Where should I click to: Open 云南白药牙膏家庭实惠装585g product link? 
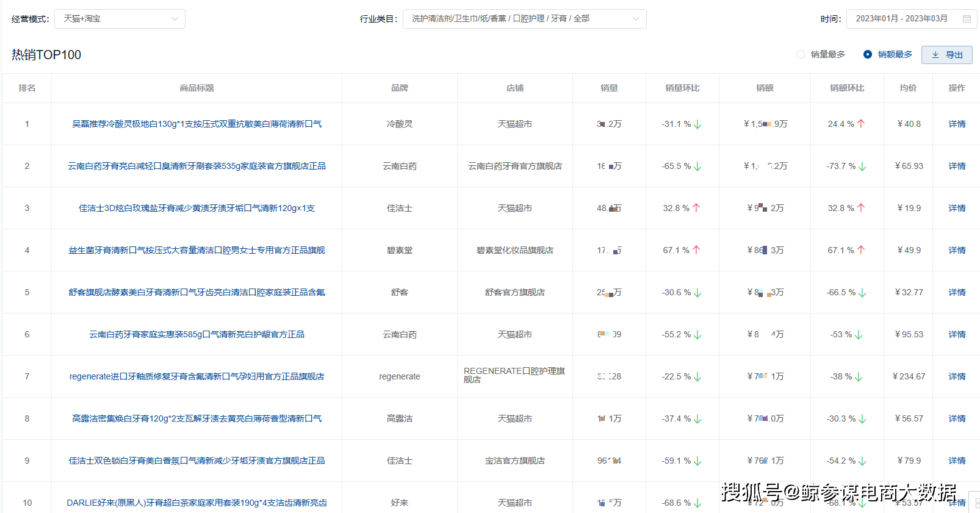point(196,334)
